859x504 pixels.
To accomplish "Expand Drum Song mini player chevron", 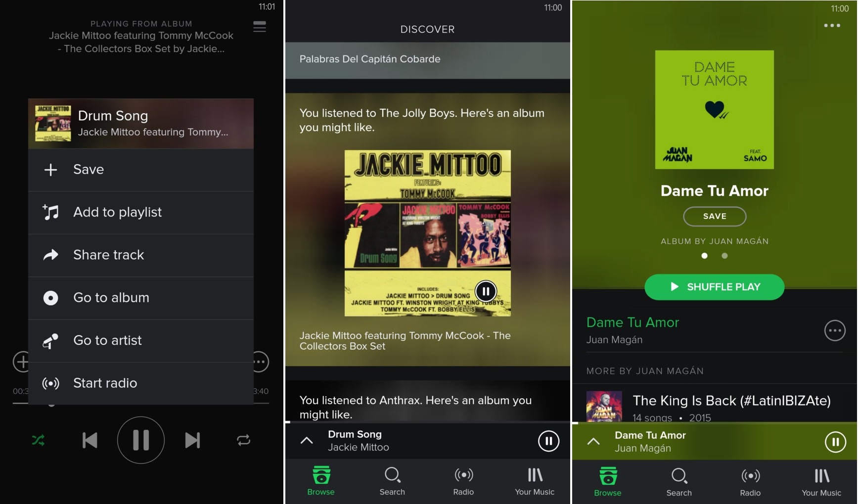I will click(307, 441).
